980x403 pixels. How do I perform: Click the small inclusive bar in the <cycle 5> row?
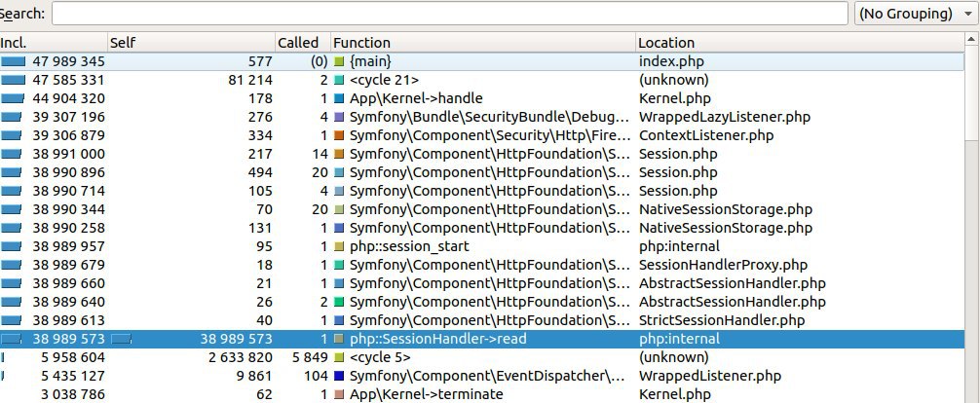3,357
